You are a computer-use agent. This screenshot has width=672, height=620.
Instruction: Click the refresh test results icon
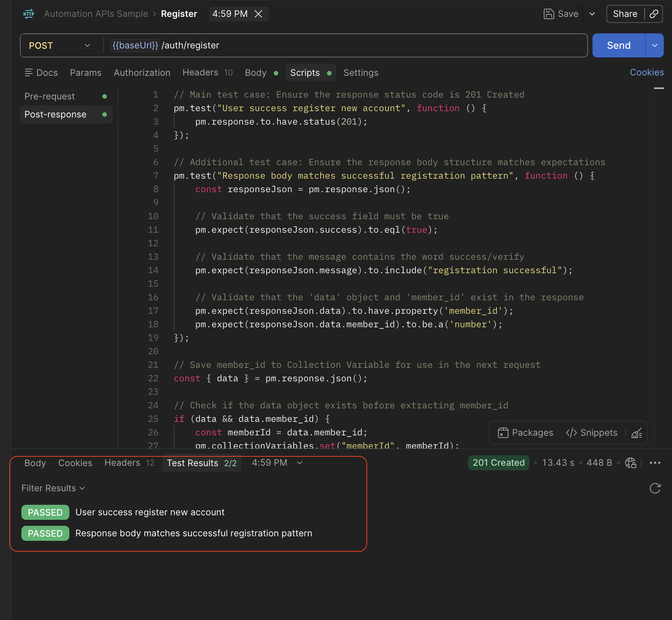[x=655, y=488]
